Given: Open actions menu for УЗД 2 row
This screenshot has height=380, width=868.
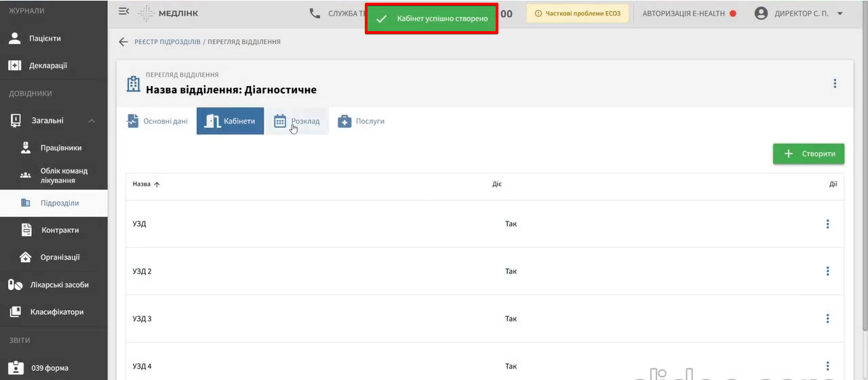Looking at the screenshot, I should click(827, 271).
